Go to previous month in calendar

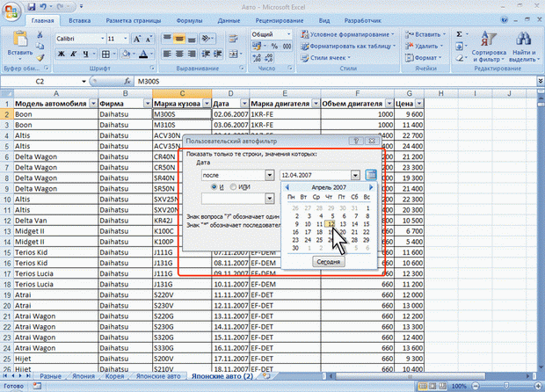[287, 187]
